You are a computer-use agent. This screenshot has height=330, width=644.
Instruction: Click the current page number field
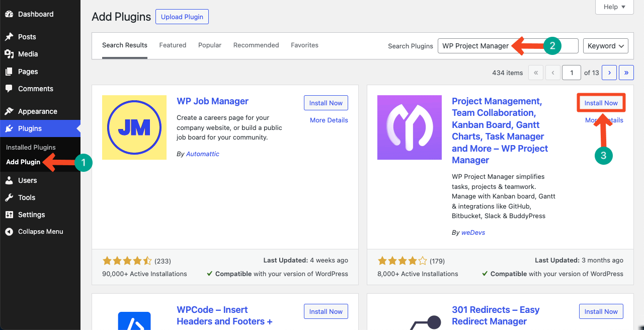pos(572,73)
